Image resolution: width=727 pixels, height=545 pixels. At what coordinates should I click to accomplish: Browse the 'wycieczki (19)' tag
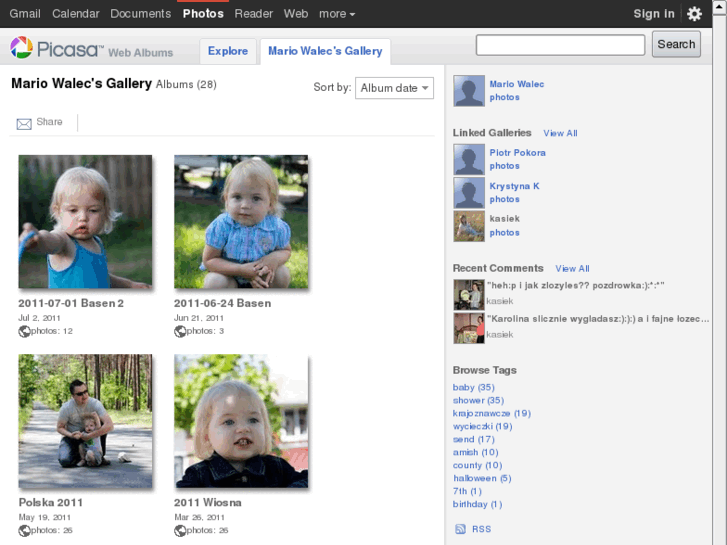pos(483,426)
